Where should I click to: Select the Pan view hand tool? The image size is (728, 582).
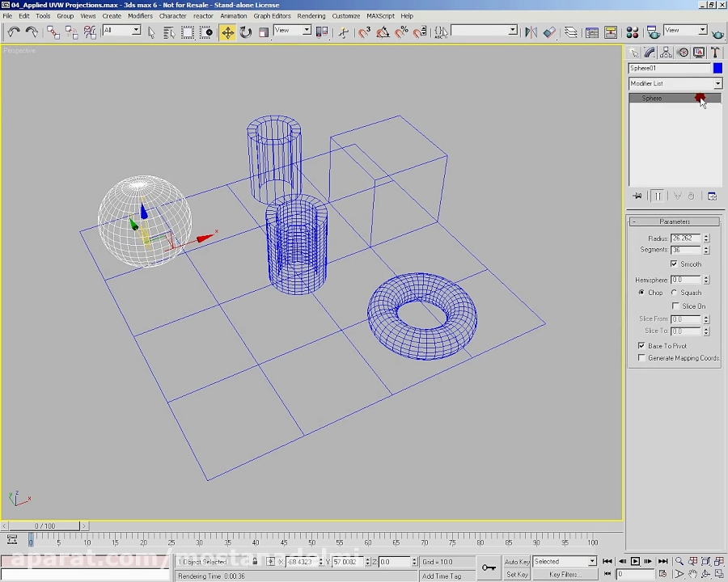coord(693,574)
